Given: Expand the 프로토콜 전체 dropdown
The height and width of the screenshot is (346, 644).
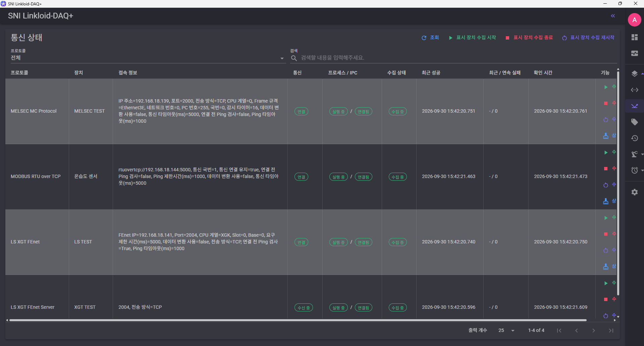Looking at the screenshot, I should point(148,58).
